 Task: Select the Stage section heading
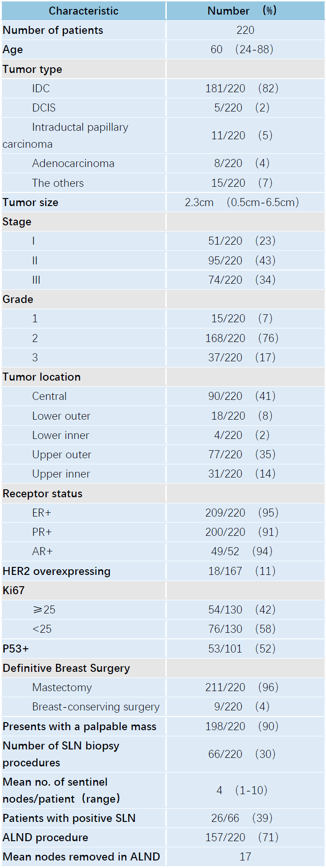pos(17,222)
